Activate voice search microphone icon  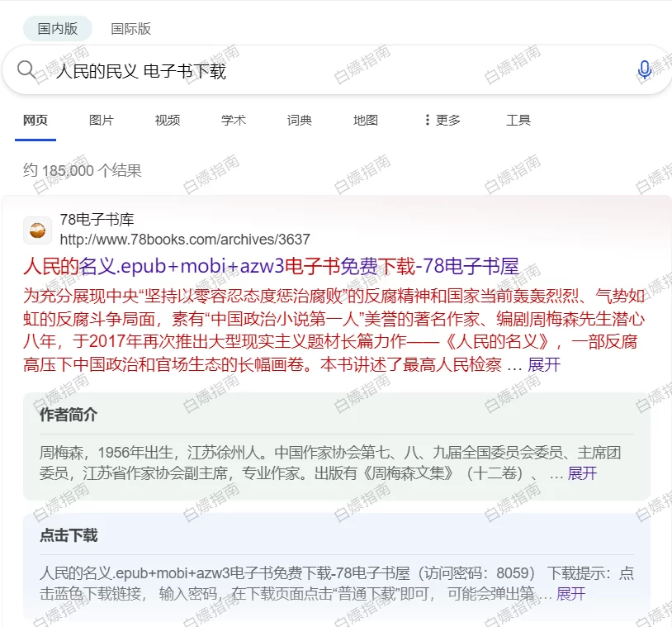[644, 70]
